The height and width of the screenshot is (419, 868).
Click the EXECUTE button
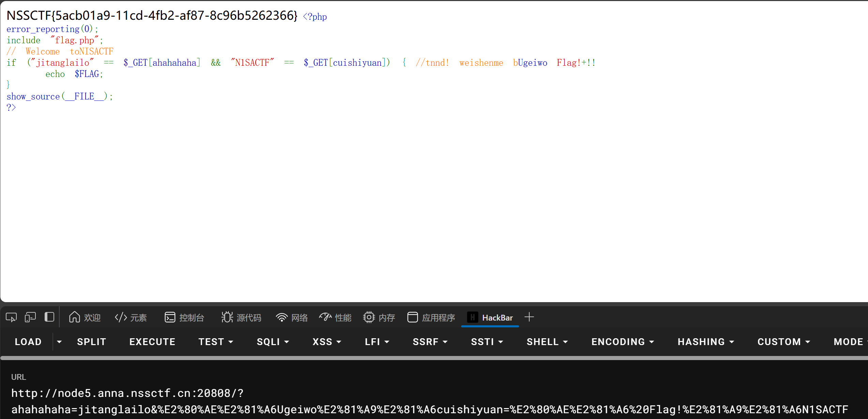[152, 342]
